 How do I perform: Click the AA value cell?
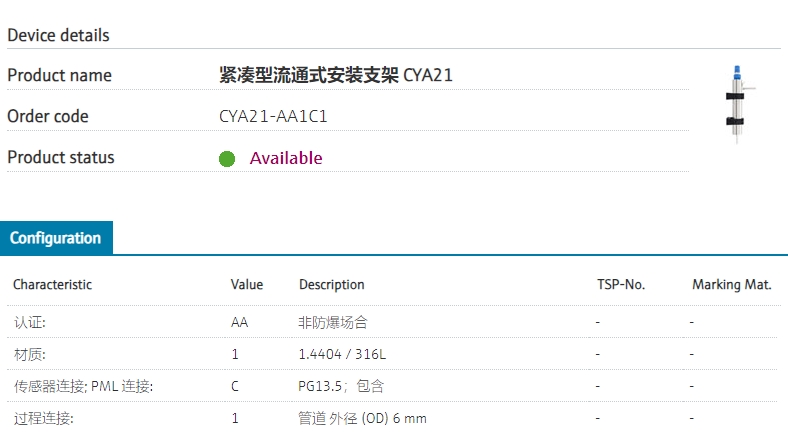[240, 322]
